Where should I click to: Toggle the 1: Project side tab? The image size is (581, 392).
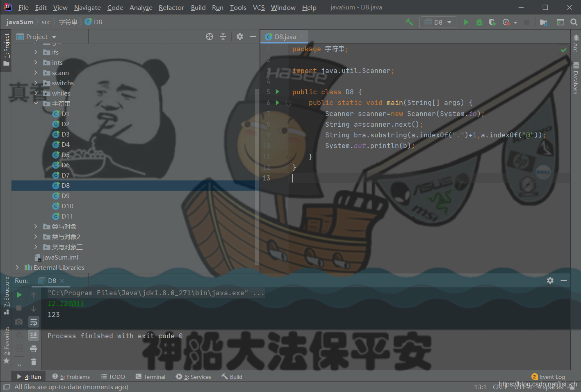pos(6,50)
